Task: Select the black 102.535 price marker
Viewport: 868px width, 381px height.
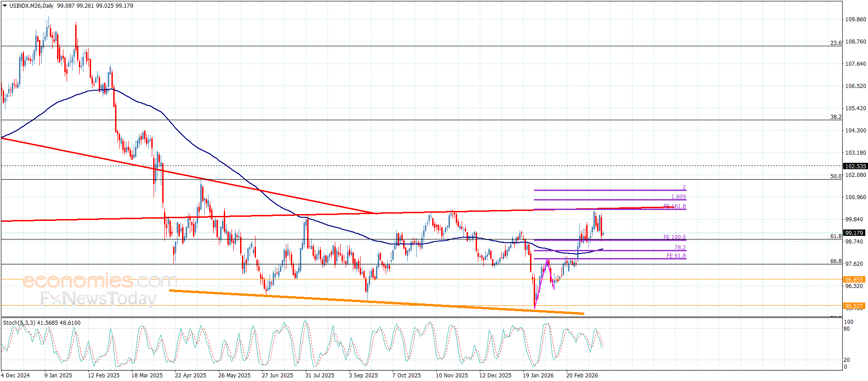Action: tap(855, 166)
